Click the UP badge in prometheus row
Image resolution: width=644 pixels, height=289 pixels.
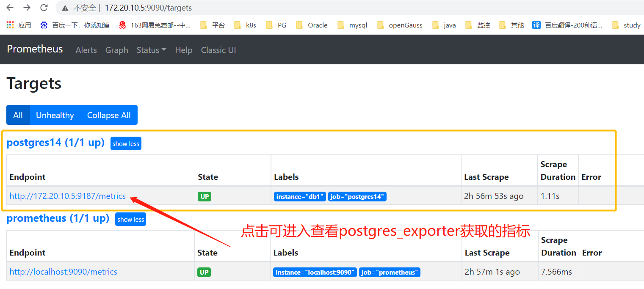(x=204, y=272)
